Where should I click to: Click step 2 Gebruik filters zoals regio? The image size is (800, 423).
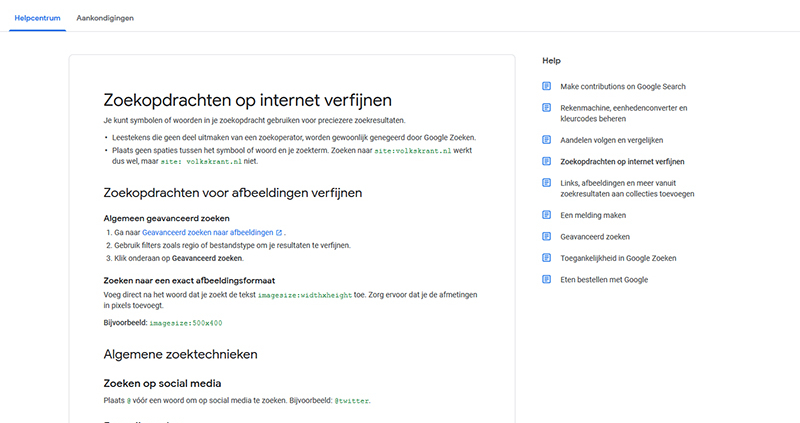click(232, 245)
